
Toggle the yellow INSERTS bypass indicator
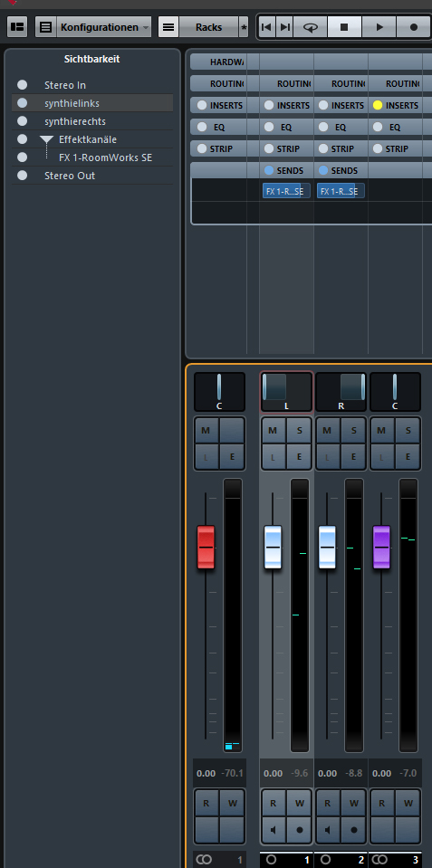378,105
